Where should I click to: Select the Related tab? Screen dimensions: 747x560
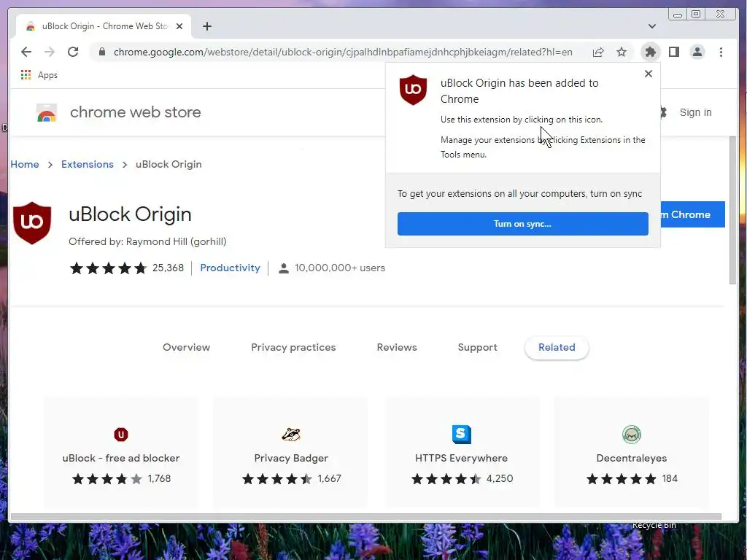(x=557, y=348)
